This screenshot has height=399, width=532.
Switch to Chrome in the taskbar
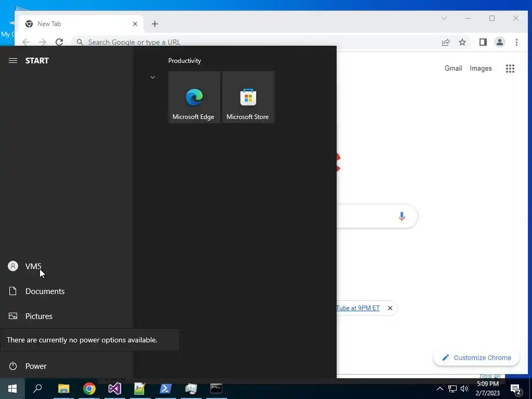pyautogui.click(x=89, y=389)
